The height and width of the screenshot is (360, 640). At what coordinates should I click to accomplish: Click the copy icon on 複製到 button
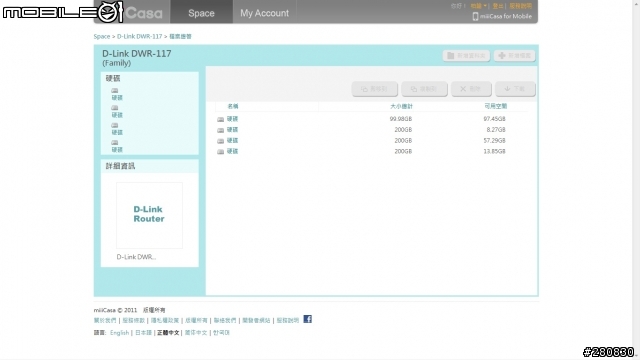coord(414,89)
